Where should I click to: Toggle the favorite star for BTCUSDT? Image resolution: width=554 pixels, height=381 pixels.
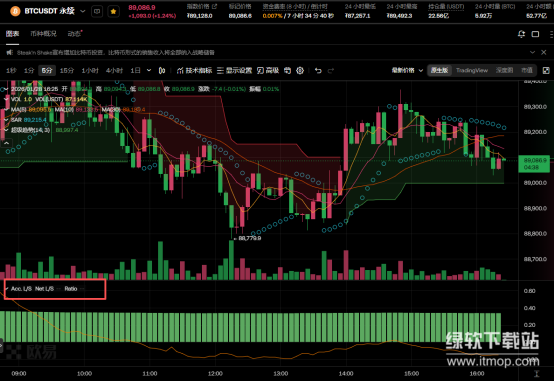[x=113, y=11]
